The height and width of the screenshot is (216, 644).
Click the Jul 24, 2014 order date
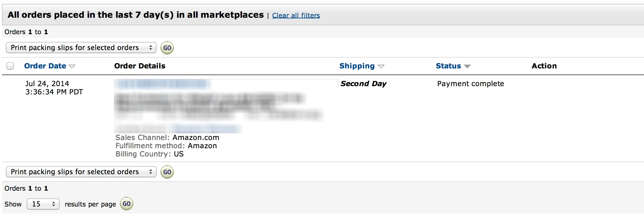click(47, 84)
